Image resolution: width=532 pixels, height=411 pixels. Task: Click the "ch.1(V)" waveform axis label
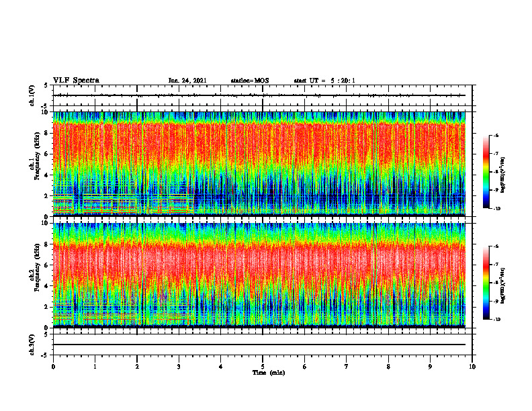(x=32, y=95)
